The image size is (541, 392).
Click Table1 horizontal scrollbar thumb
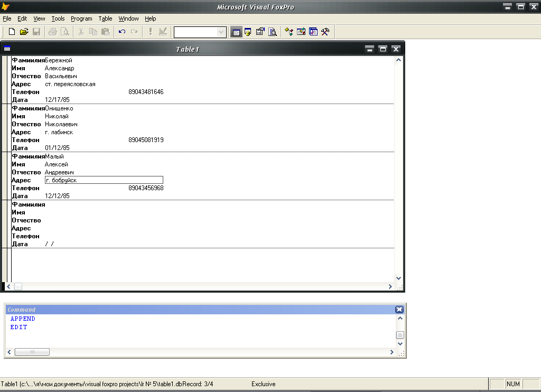[x=18, y=287]
